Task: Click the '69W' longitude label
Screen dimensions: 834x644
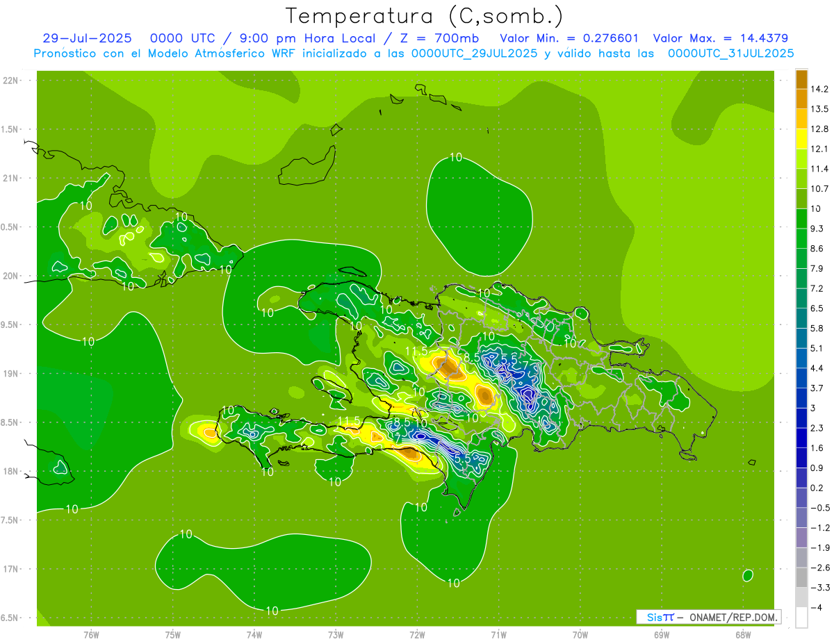Action: (662, 634)
